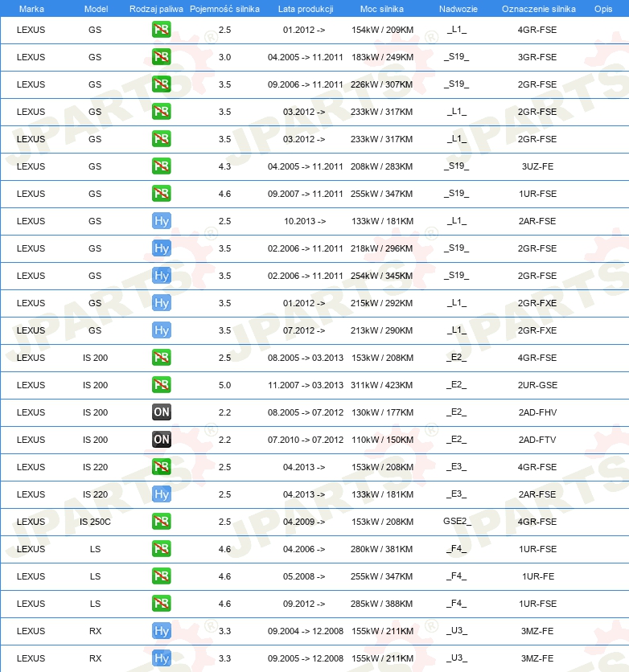Viewport: 629px width, 672px height.
Task: Click the Marka column header
Action: pyautogui.click(x=31, y=9)
